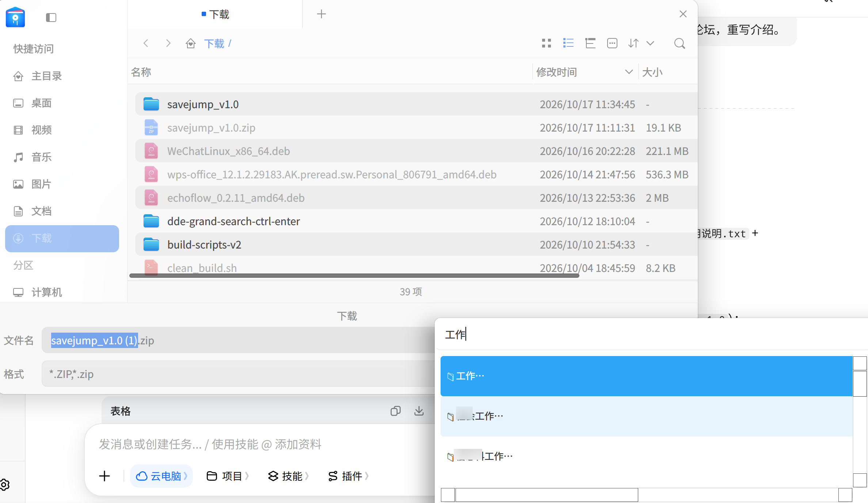
Task: Click 下载 in the breadcrumb path
Action: tap(214, 44)
